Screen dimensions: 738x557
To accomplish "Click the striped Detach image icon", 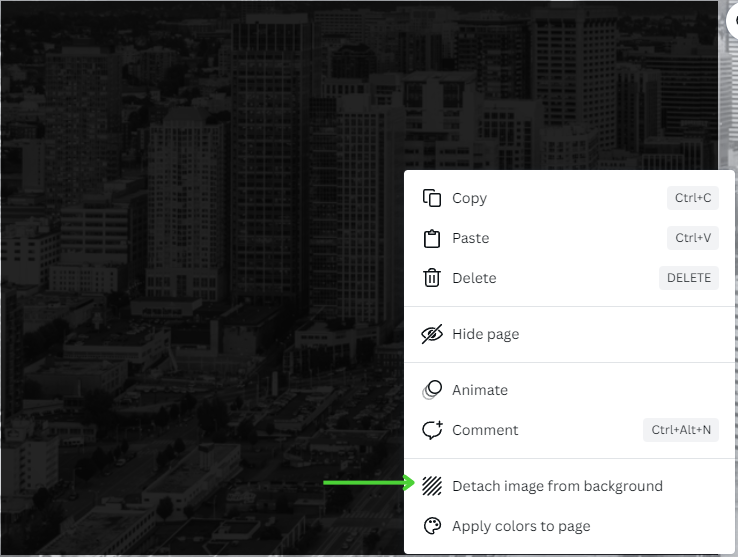I will click(432, 486).
